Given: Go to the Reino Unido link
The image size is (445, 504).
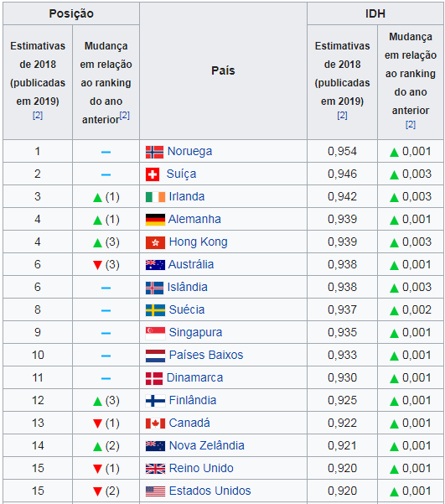Looking at the screenshot, I should [x=201, y=468].
